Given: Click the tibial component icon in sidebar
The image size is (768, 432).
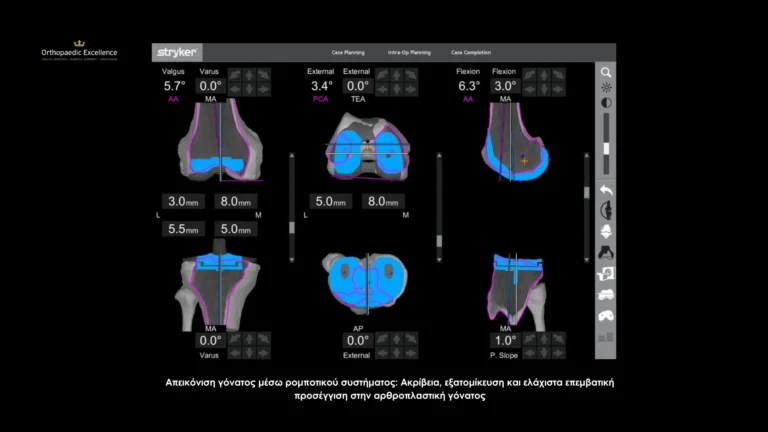Looking at the screenshot, I should click(606, 316).
